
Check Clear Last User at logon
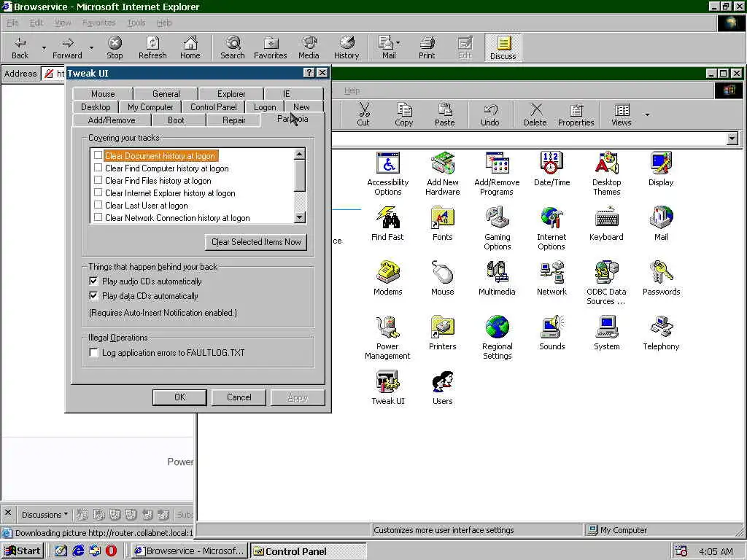click(x=98, y=205)
